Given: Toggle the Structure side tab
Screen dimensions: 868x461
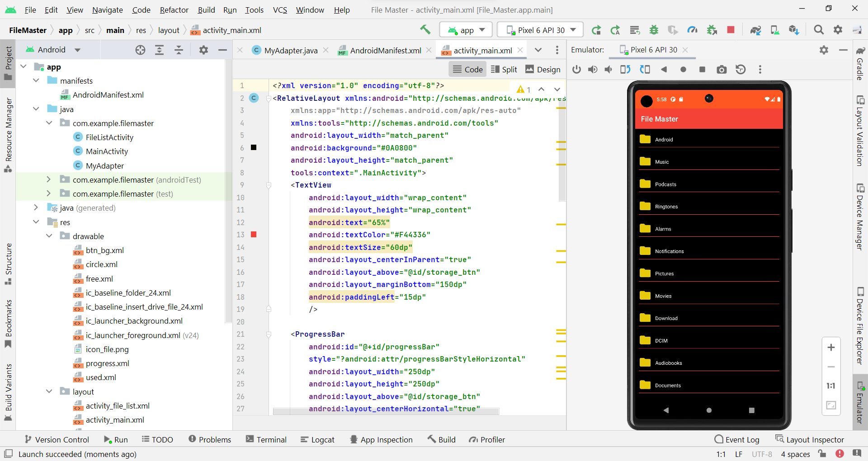Looking at the screenshot, I should [8, 264].
